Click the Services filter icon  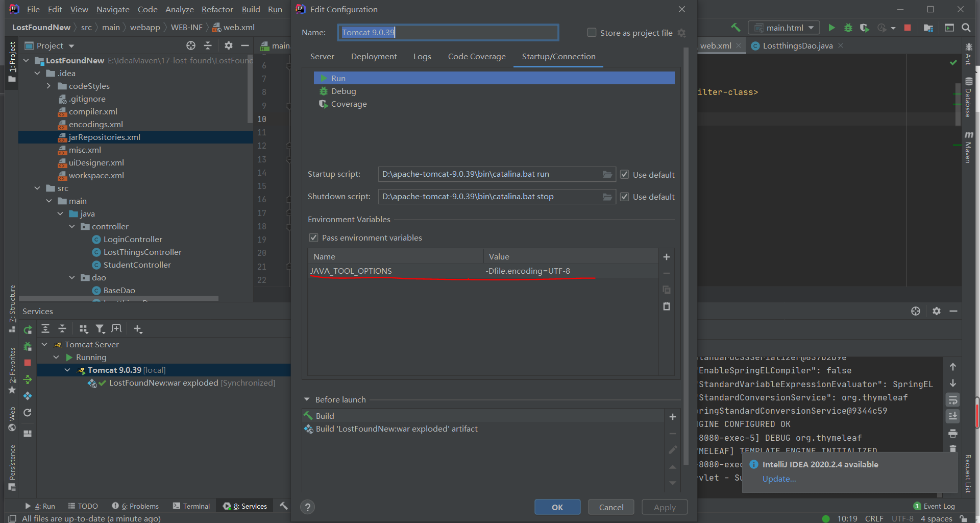pos(100,329)
